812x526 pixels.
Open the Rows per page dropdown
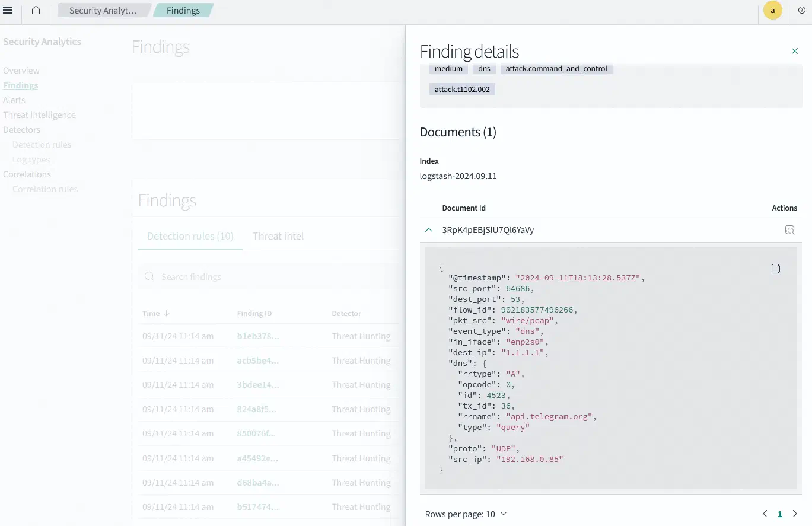(466, 514)
